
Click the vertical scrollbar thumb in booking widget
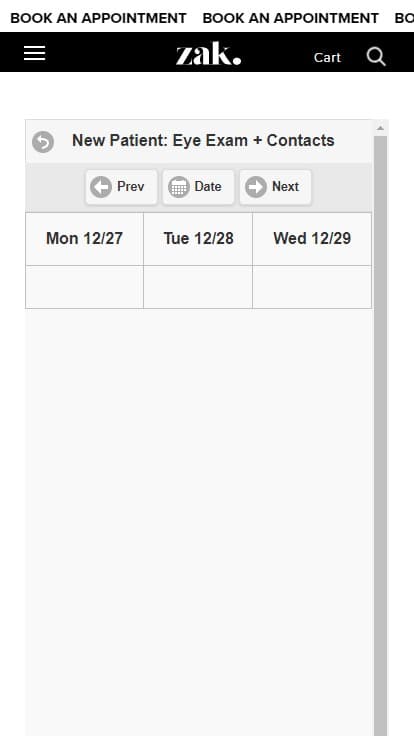381,436
